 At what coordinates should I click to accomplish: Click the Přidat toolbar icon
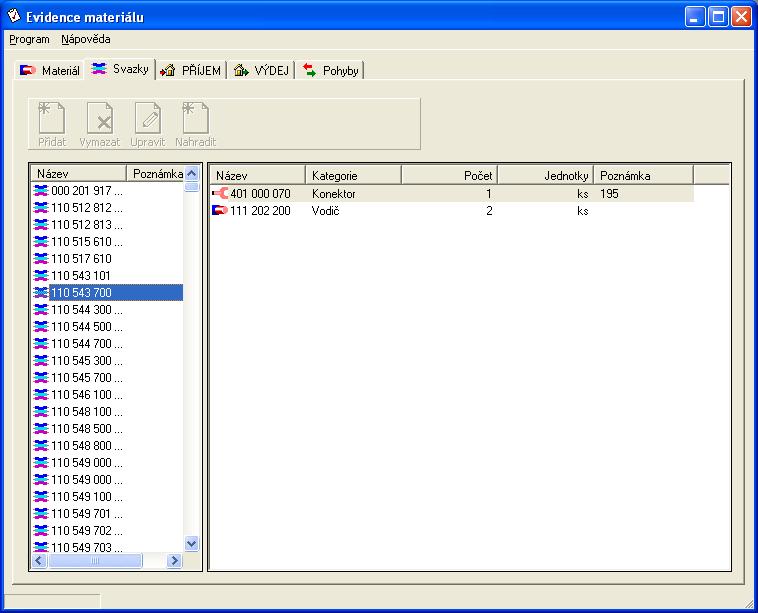click(x=52, y=119)
